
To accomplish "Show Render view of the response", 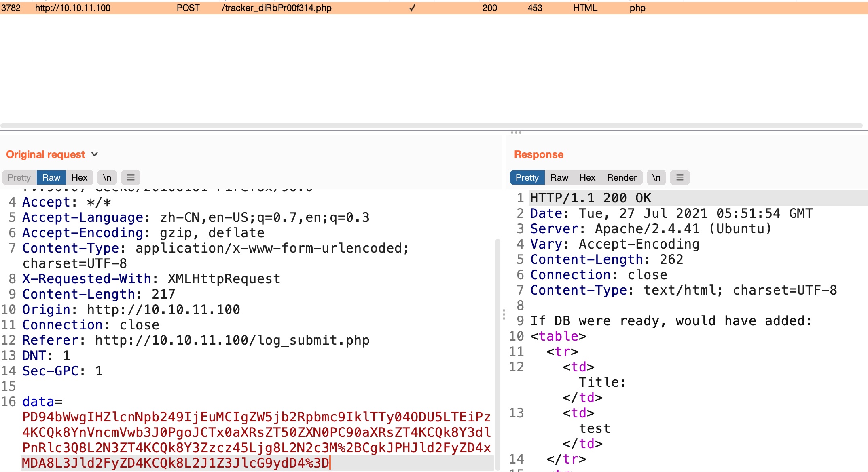I will tap(621, 177).
